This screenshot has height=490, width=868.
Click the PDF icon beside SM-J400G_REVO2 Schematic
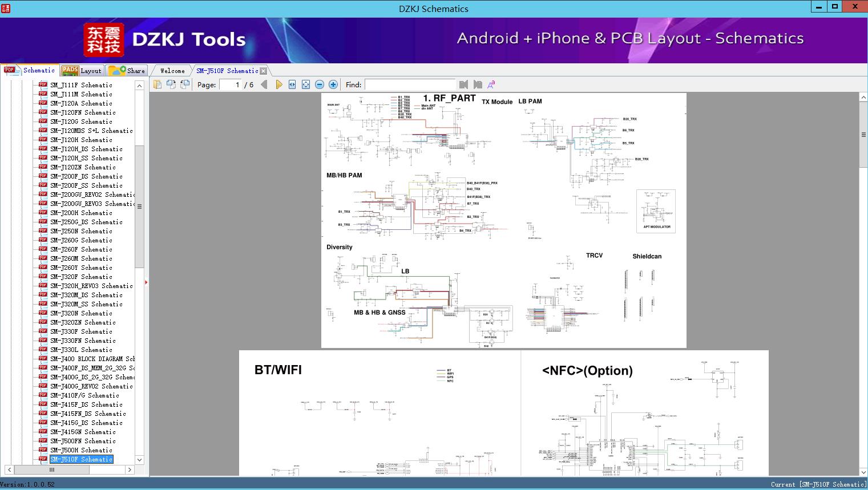(x=43, y=386)
